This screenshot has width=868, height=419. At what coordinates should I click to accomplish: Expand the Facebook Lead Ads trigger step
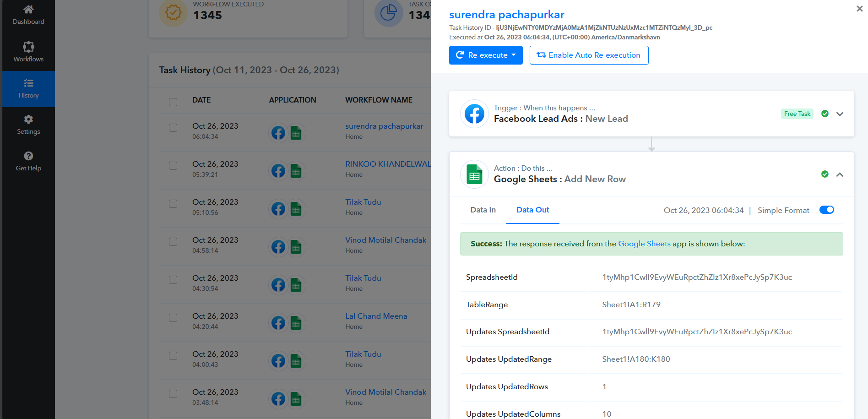(x=840, y=114)
